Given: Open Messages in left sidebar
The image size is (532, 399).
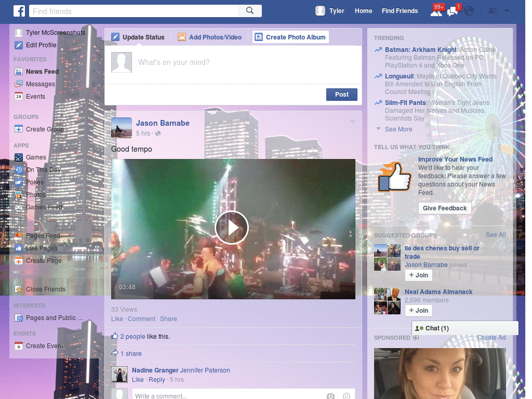Looking at the screenshot, I should [41, 84].
